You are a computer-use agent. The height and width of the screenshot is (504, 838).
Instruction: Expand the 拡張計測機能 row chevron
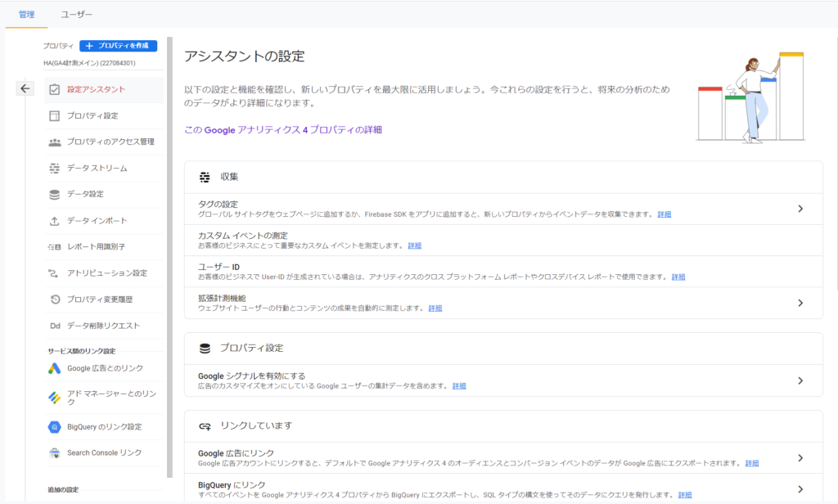pyautogui.click(x=800, y=303)
